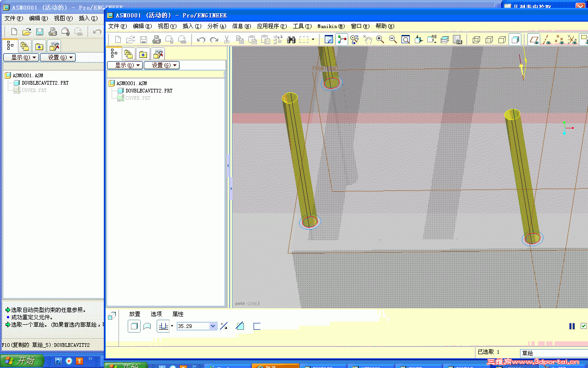Click the Paste Special icon
This screenshot has width=588, height=368.
[265, 40]
